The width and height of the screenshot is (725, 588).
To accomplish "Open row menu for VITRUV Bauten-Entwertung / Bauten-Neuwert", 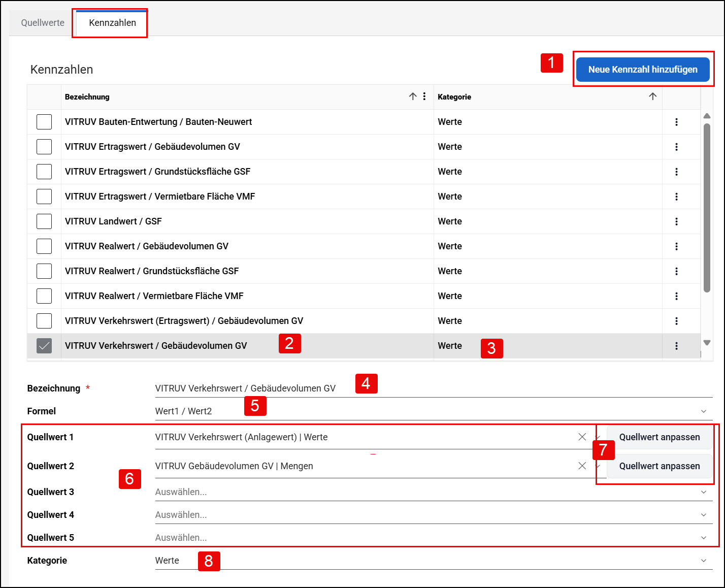I will [676, 122].
